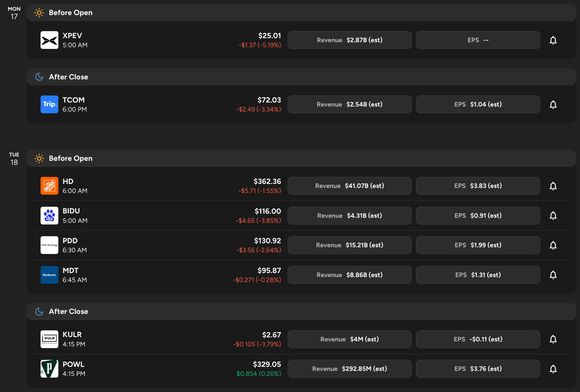Screen dimensions: 580x392
Task: Click the PDD Holdings logo
Action: click(x=49, y=245)
